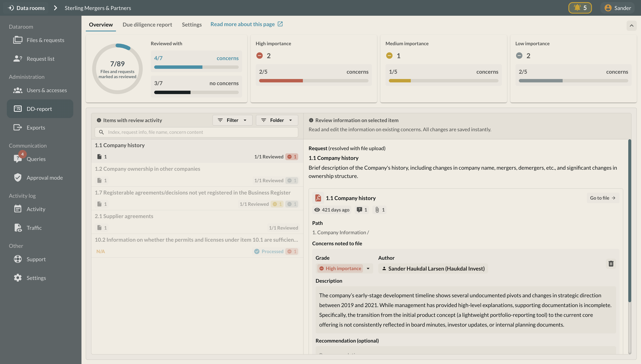Open the Folder dropdown

tap(277, 120)
